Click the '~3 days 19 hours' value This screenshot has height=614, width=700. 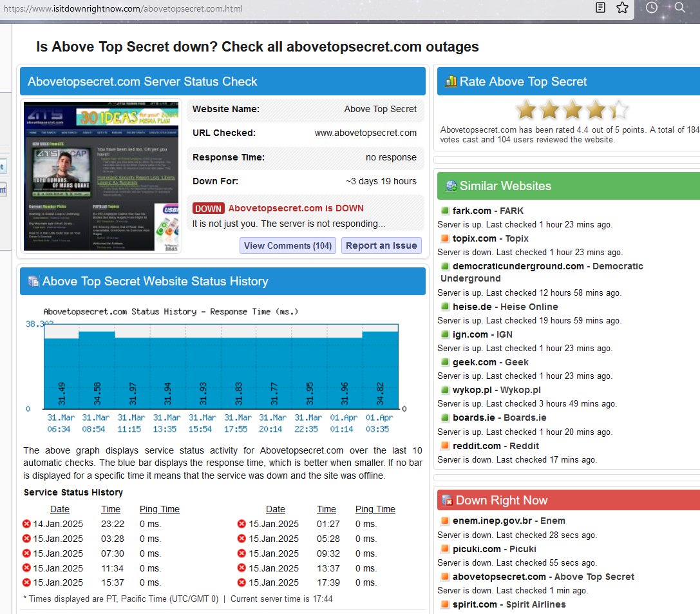click(x=381, y=181)
